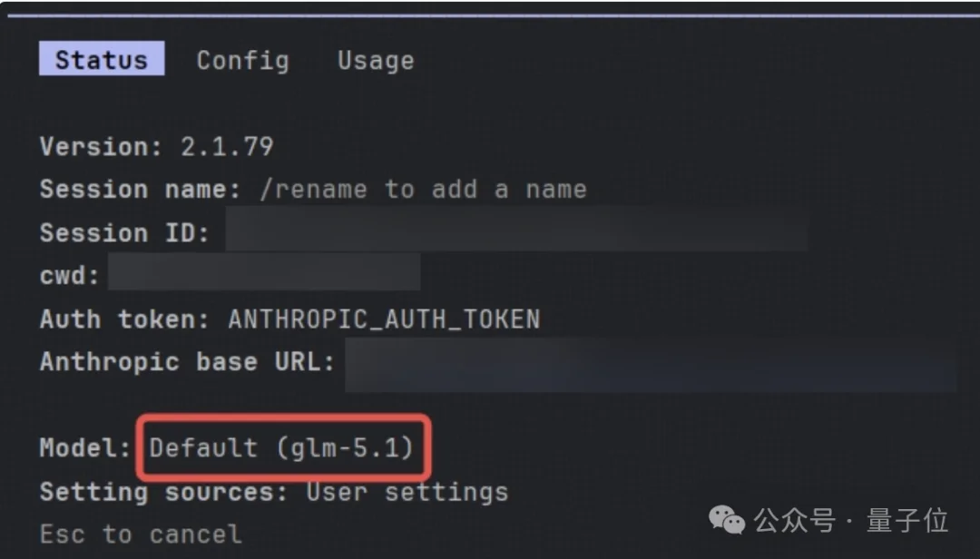This screenshot has width=980, height=559.
Task: Switch to the Config tab
Action: click(x=242, y=60)
